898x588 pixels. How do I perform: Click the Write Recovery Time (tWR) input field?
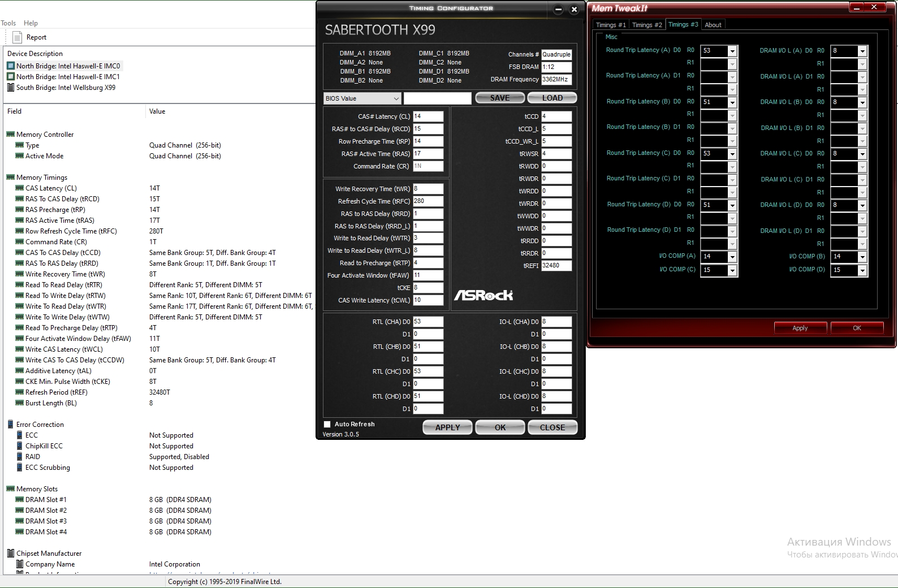click(428, 189)
